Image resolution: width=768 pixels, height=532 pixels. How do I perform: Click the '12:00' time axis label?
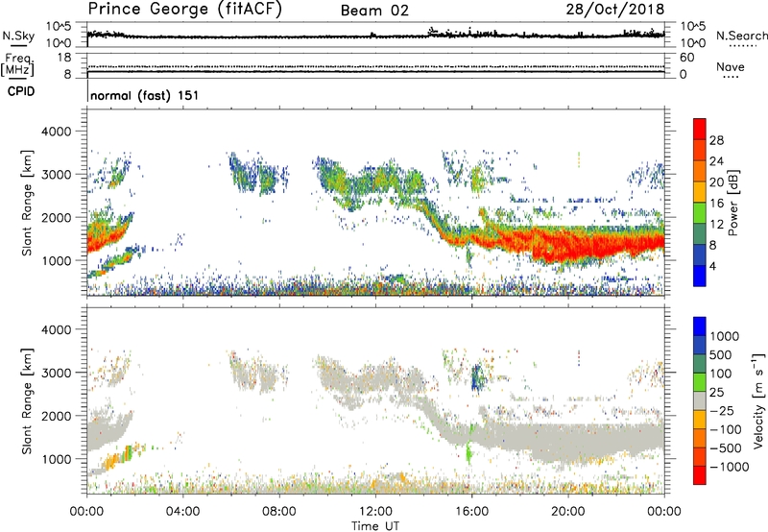[375, 512]
